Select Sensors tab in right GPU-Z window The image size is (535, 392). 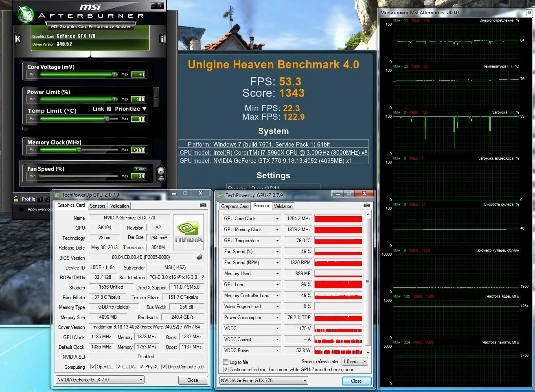pos(261,206)
